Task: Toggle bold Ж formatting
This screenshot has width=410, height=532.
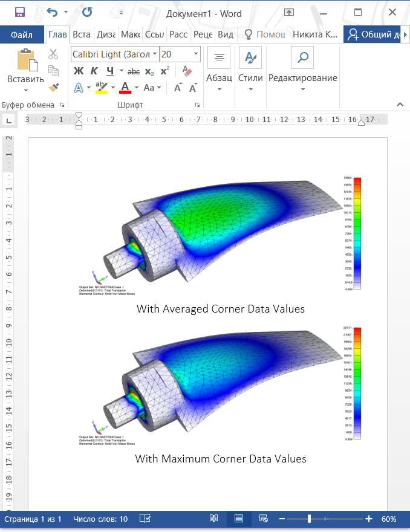Action: coord(79,71)
